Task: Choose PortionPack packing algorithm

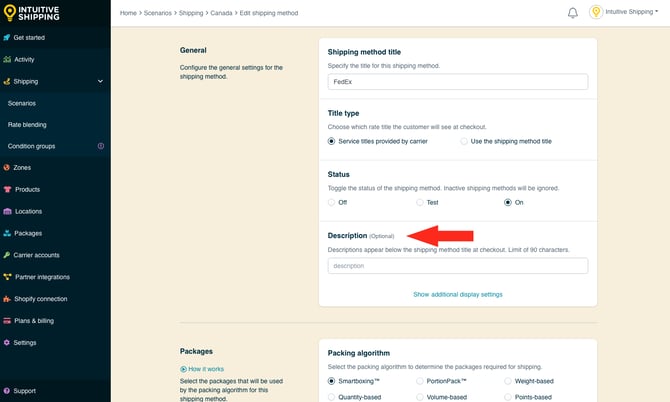Action: pyautogui.click(x=420, y=381)
